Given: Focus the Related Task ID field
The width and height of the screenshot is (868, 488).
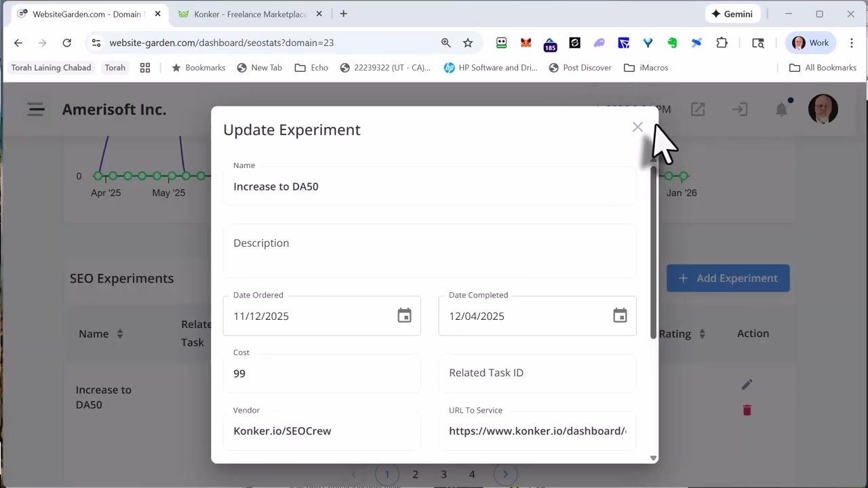Looking at the screenshot, I should [537, 373].
